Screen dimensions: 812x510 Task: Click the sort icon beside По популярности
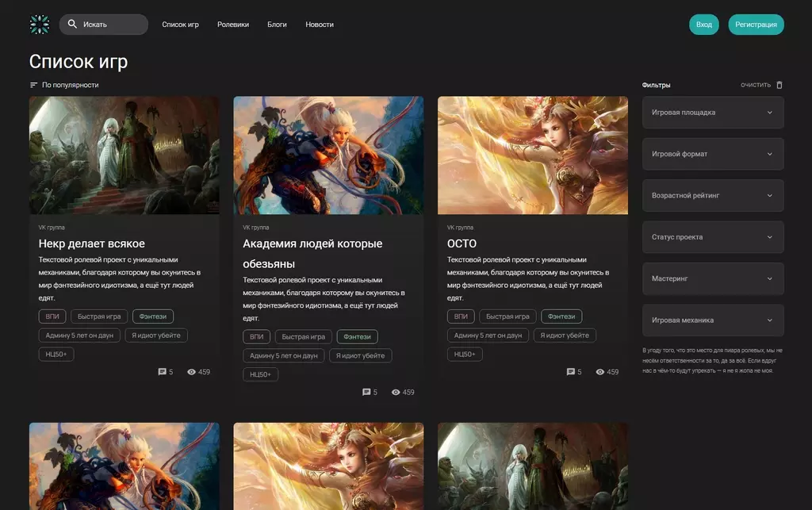33,85
